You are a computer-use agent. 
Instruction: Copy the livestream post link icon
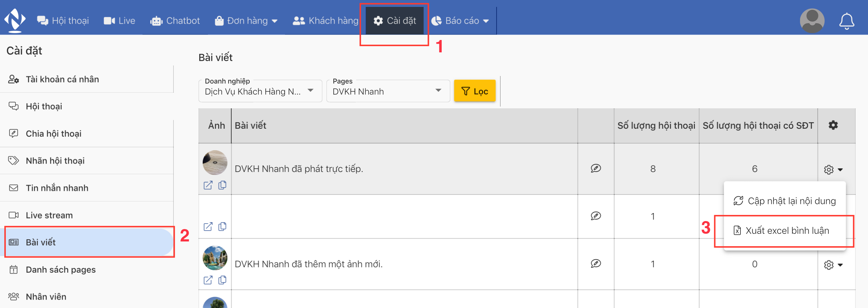tap(222, 185)
